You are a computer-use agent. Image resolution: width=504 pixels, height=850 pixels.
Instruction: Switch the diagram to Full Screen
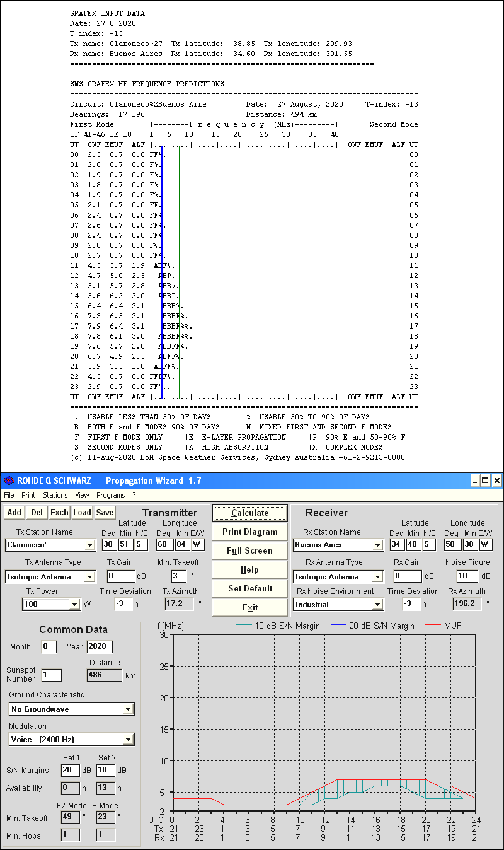pos(249,551)
